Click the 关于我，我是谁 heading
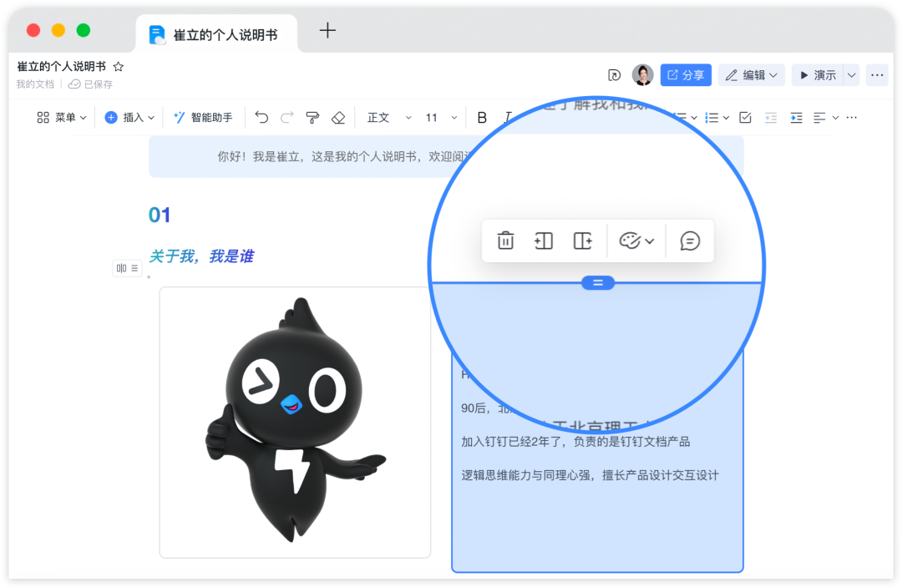This screenshot has width=902, height=588. [201, 256]
